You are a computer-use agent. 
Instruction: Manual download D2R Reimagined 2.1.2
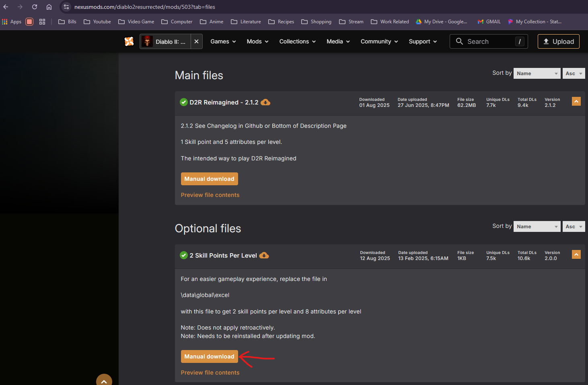click(210, 179)
